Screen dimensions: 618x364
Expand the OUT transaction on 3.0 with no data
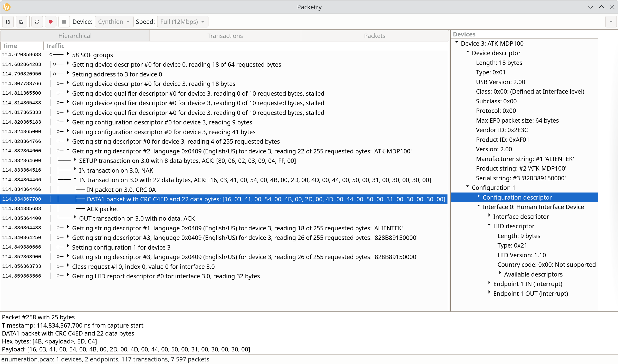click(x=75, y=217)
